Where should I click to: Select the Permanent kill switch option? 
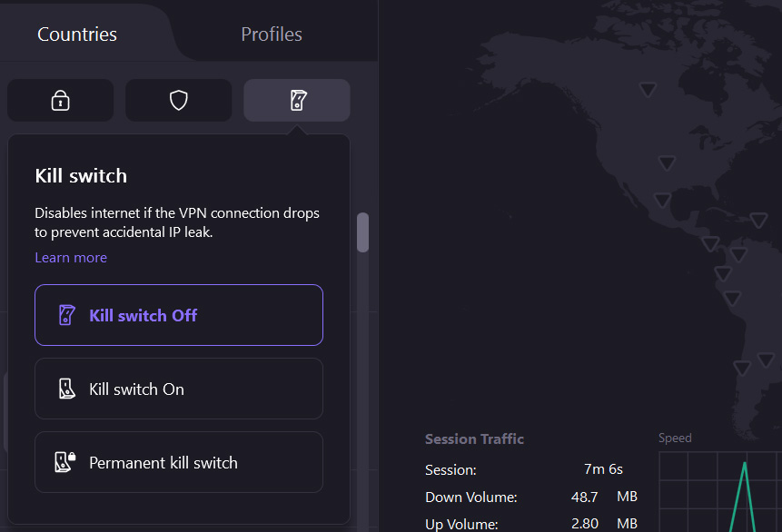point(178,461)
